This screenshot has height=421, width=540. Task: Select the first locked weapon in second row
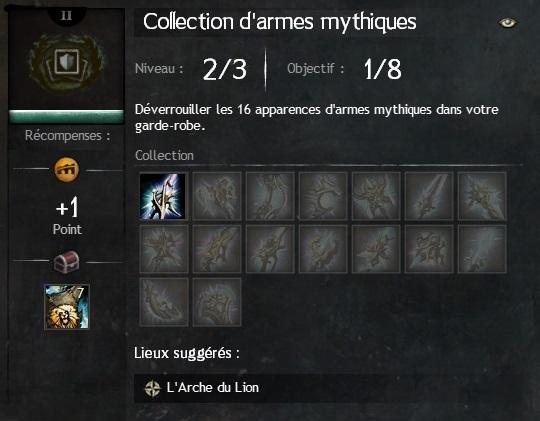164,249
